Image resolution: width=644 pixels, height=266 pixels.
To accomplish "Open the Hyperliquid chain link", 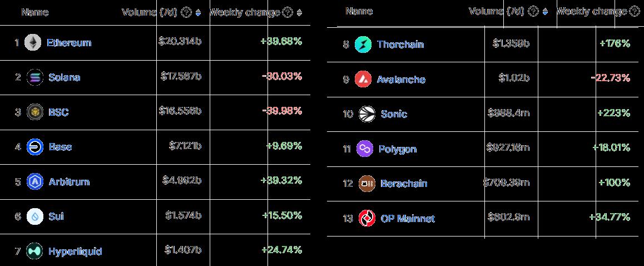I will tap(75, 251).
